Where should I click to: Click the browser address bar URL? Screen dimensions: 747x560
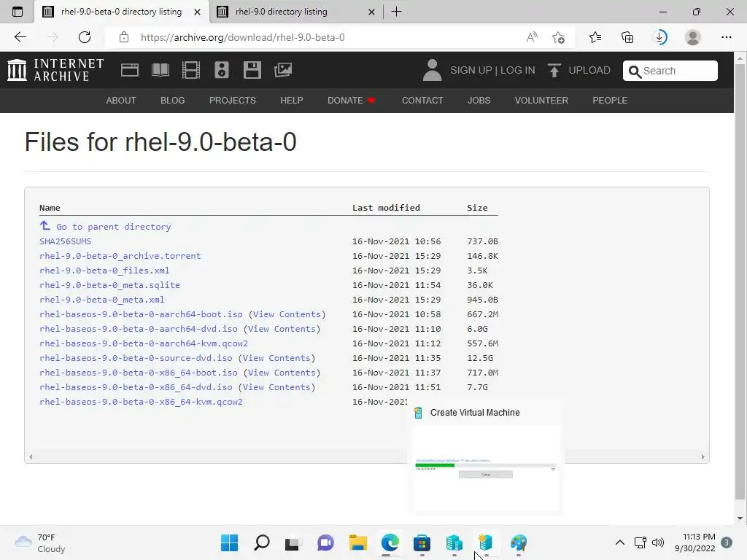click(x=242, y=37)
